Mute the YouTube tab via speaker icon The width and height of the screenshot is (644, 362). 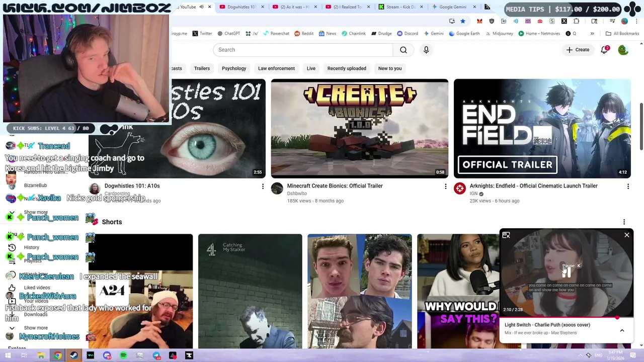(x=201, y=7)
